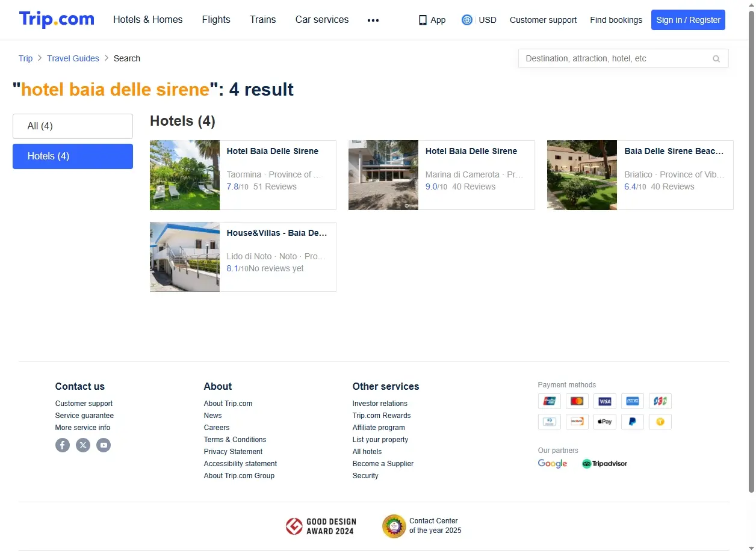Screen dimensions: 756x554
Task: Click the Tripadvisor partner logo
Action: tap(604, 463)
